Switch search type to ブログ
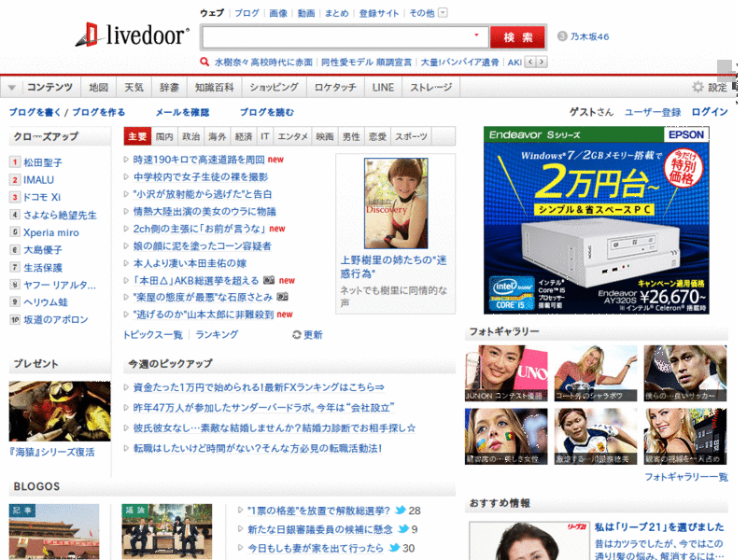This screenshot has height=560, width=747. click(247, 13)
